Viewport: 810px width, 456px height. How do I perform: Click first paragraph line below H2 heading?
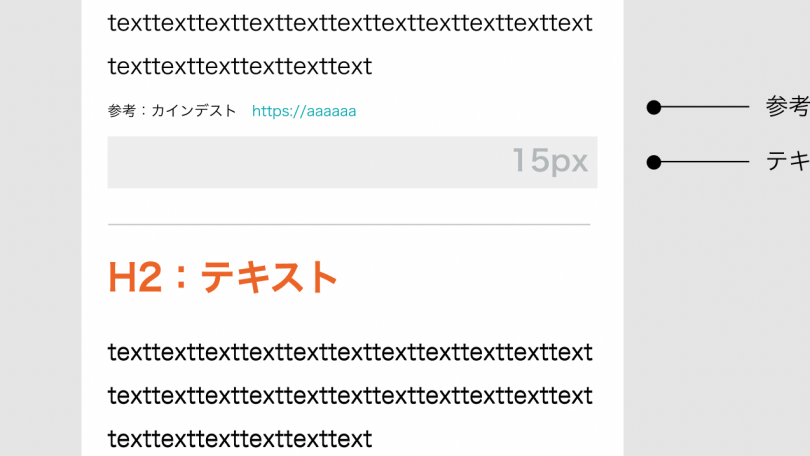tap(350, 352)
